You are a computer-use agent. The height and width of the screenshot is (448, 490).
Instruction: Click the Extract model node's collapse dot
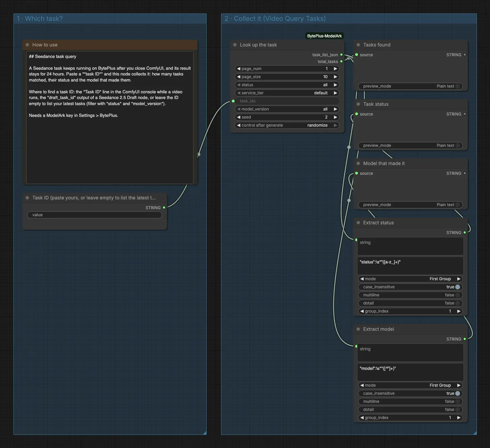pyautogui.click(x=358, y=329)
